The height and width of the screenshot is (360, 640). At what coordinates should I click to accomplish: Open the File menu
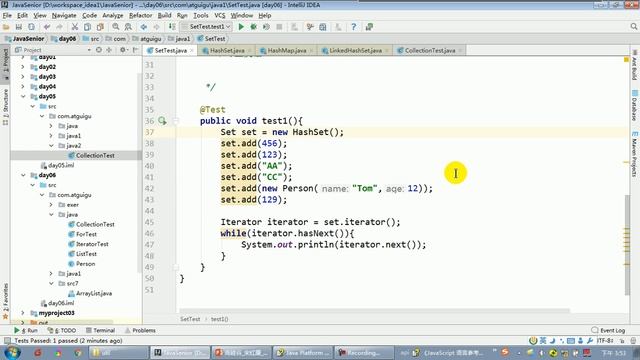click(7, 16)
